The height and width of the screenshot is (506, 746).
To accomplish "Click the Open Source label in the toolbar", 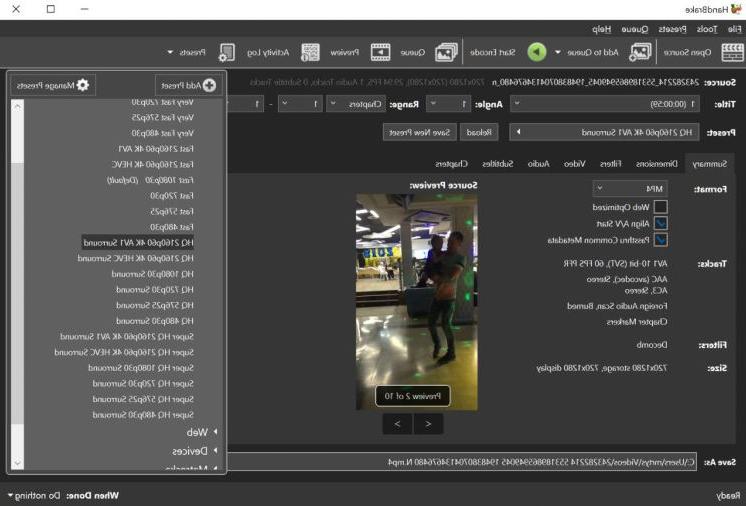I will coord(687,52).
